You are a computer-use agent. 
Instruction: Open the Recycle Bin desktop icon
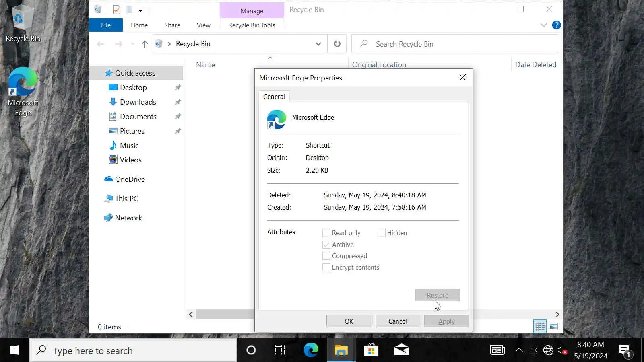coord(23,23)
